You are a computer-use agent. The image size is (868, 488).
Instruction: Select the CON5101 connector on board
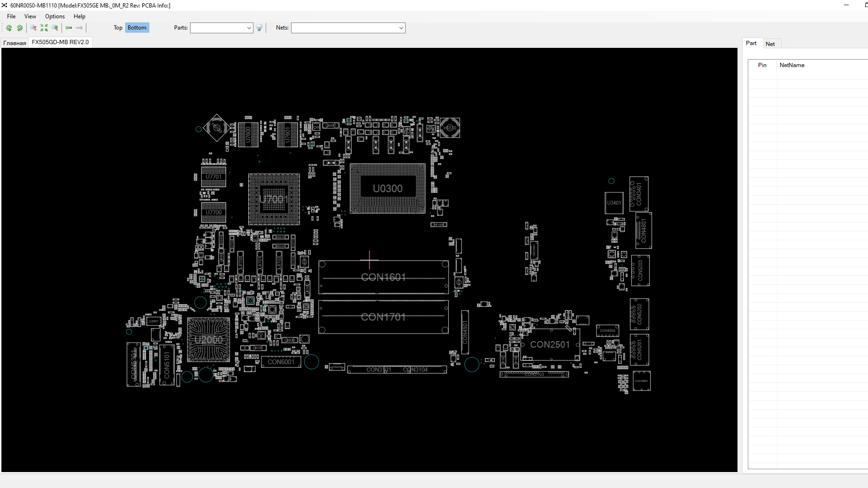point(167,365)
